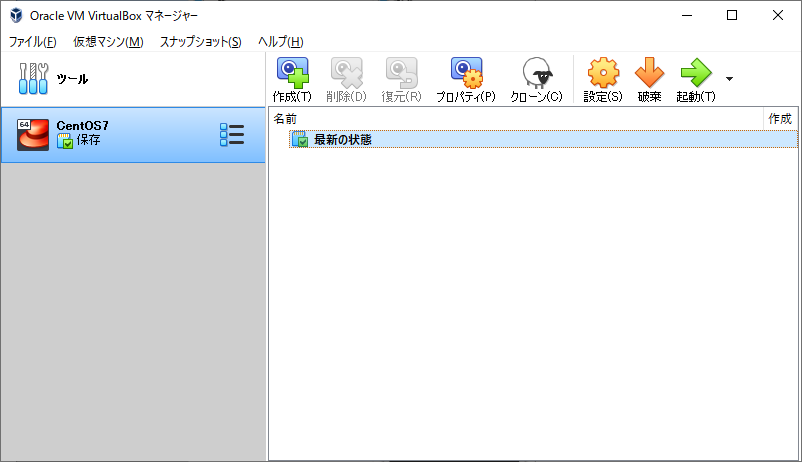Image resolution: width=802 pixels, height=462 pixels.
Task: Click the VirtualBox title bar app icon
Action: pos(16,15)
